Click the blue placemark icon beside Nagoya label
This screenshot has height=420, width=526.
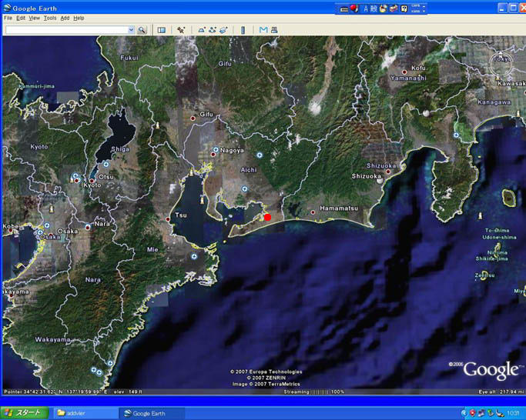(x=216, y=149)
